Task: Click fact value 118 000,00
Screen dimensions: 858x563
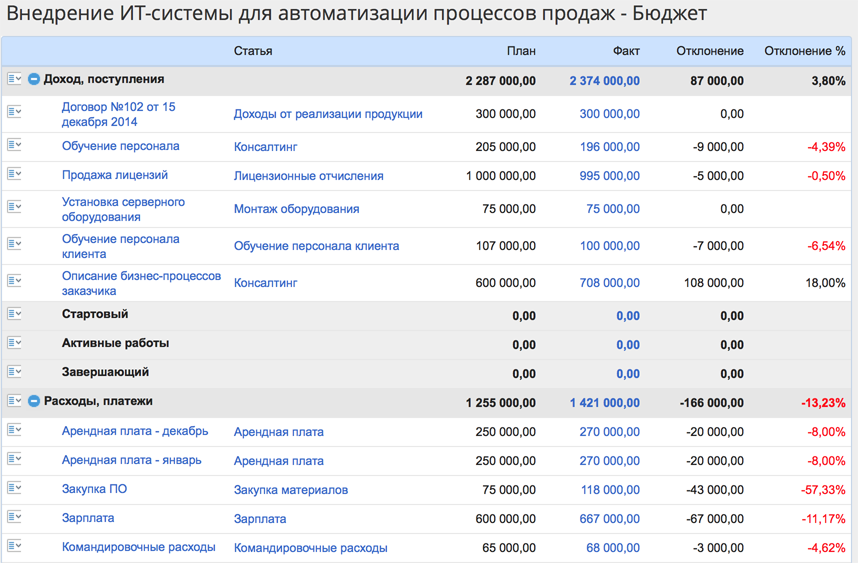Action: tap(610, 490)
